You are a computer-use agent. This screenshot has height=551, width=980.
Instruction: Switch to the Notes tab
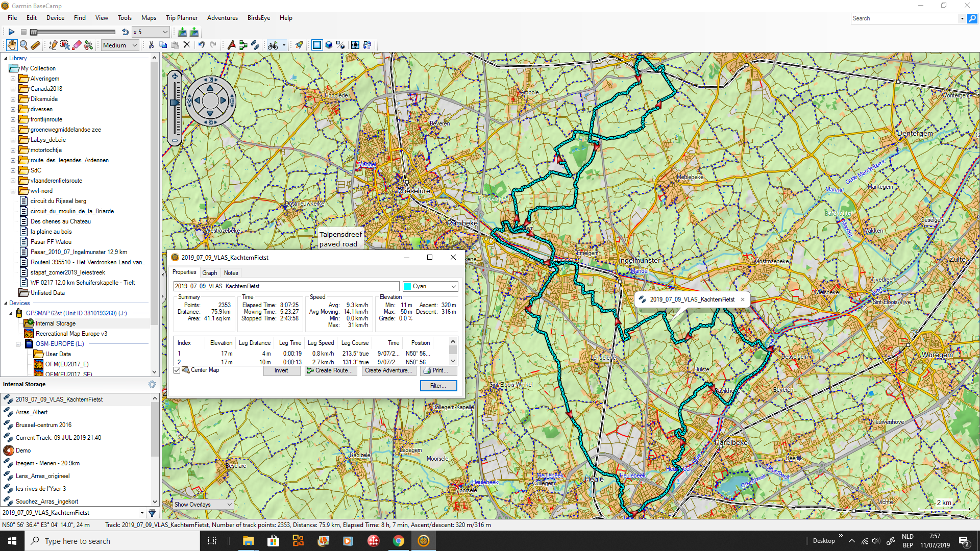(231, 273)
